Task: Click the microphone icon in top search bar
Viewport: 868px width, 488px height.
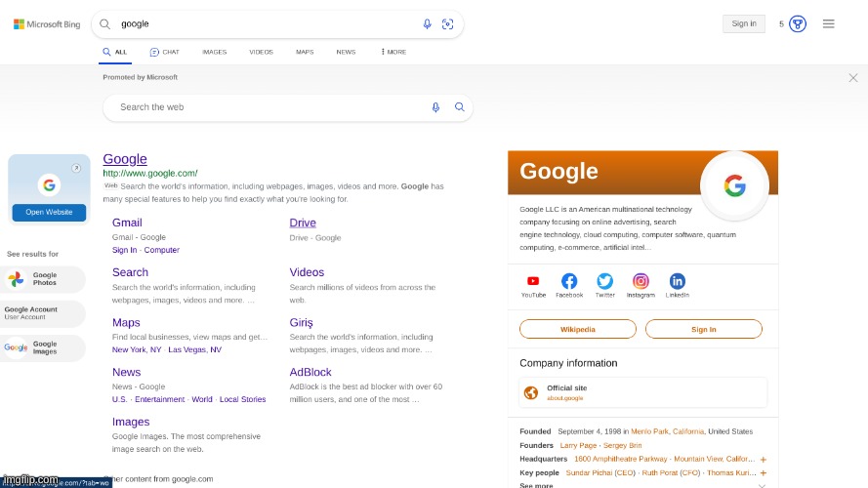Action: click(427, 24)
